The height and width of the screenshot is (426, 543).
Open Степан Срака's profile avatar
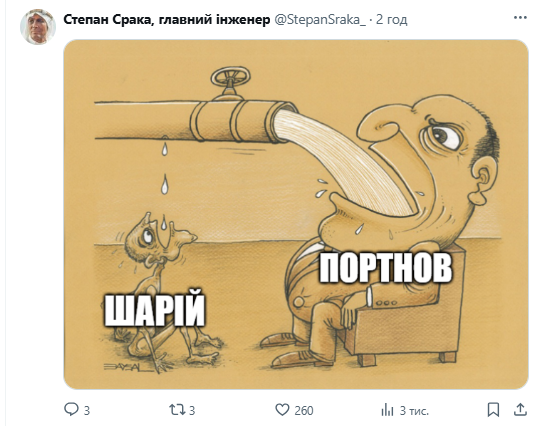(38, 27)
